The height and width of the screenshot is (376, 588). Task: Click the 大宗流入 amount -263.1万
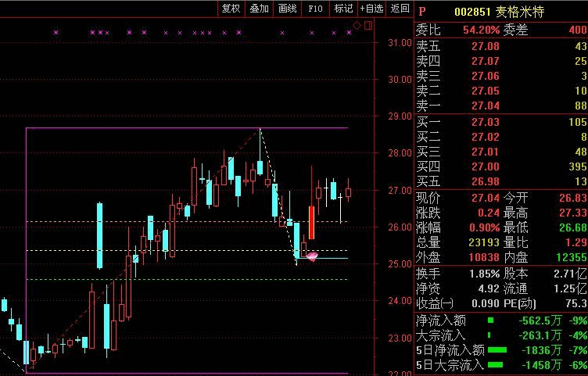[x=540, y=335]
